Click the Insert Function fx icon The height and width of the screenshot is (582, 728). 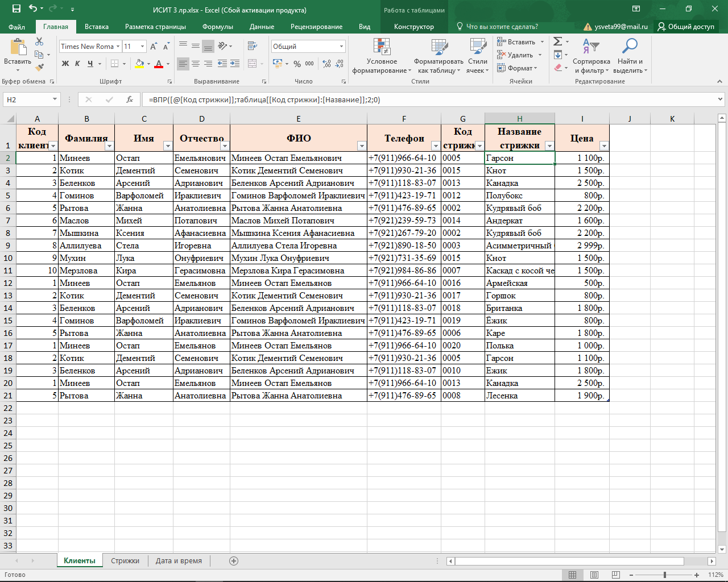(x=130, y=99)
